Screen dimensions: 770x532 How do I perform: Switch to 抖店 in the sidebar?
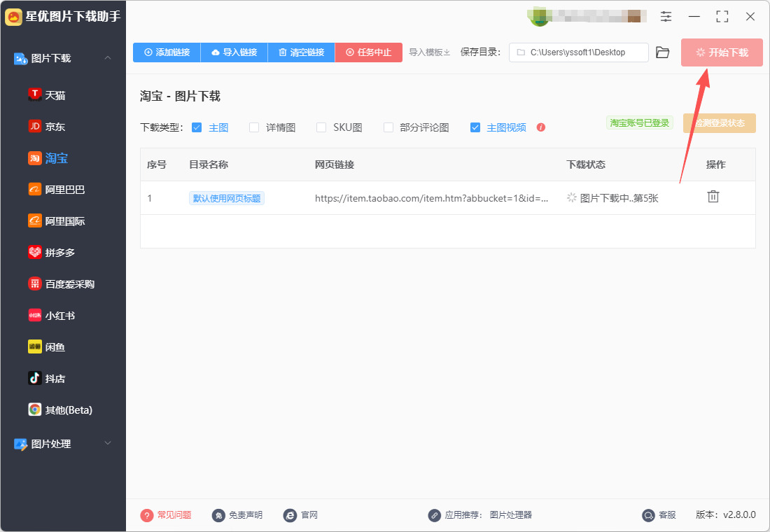(47, 378)
